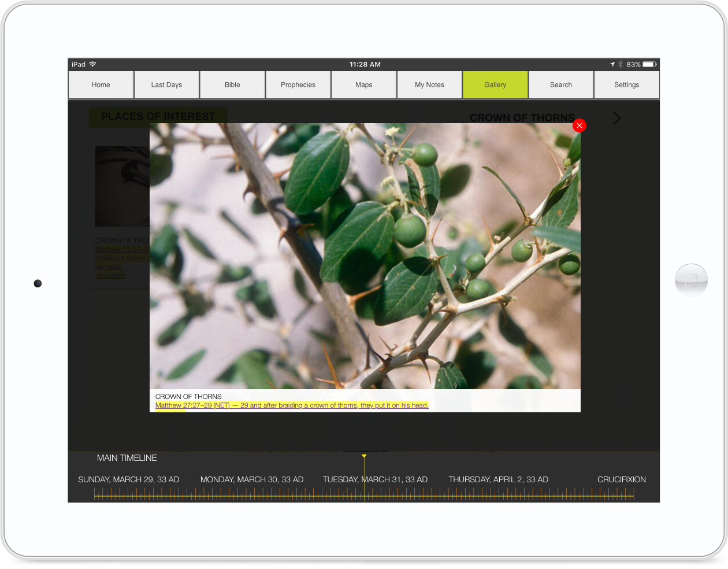Go to My Notes tab
This screenshot has height=569, width=728.
429,85
